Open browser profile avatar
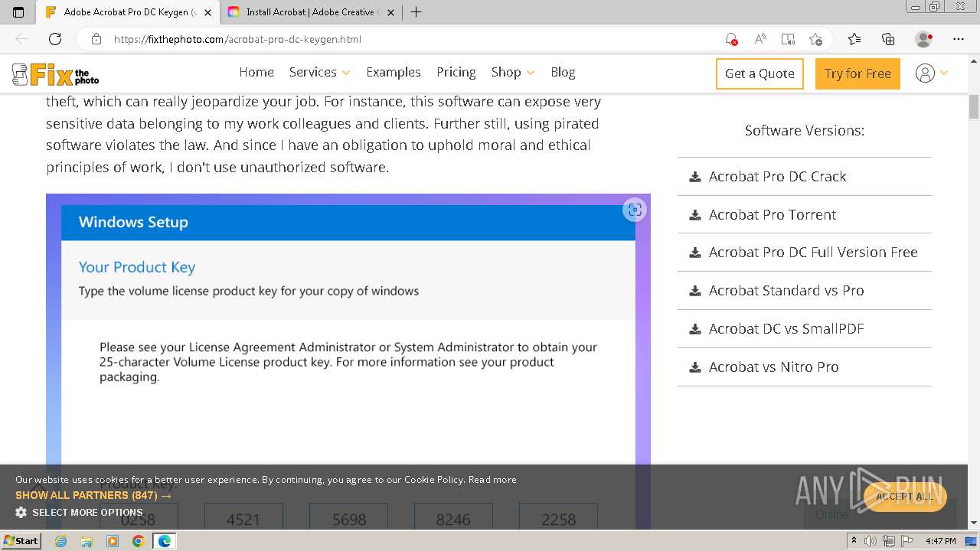Image resolution: width=980 pixels, height=551 pixels. tap(923, 39)
